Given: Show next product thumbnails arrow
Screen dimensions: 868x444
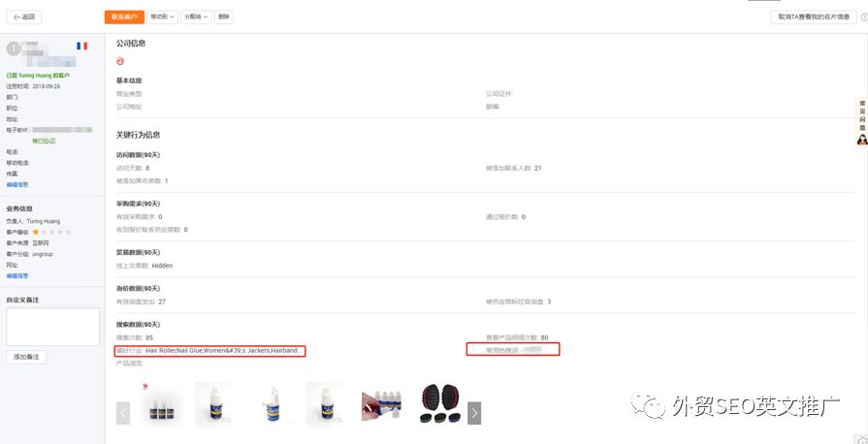Looking at the screenshot, I should tap(474, 413).
